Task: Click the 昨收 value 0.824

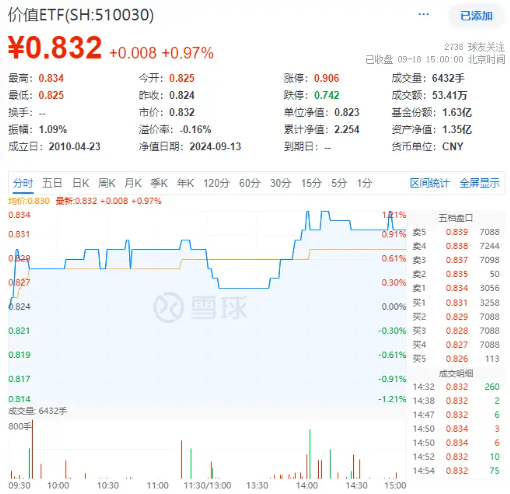Action: point(182,95)
